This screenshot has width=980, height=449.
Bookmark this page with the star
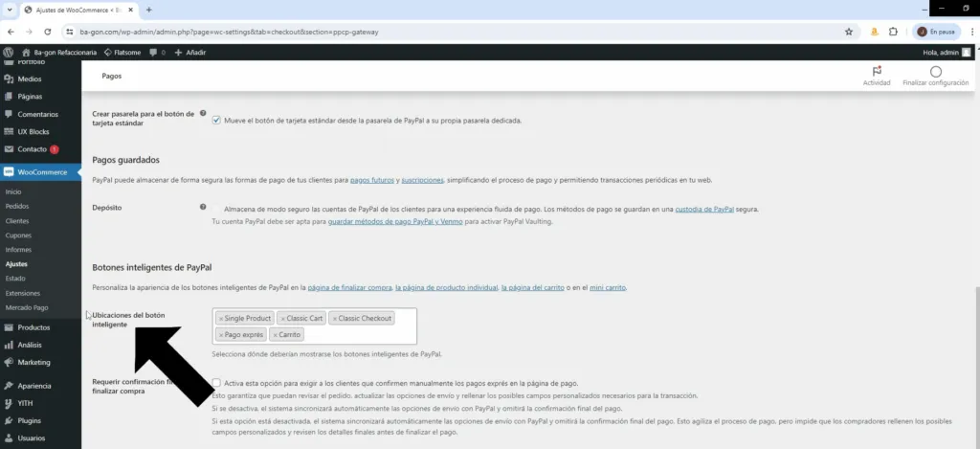coord(848,32)
